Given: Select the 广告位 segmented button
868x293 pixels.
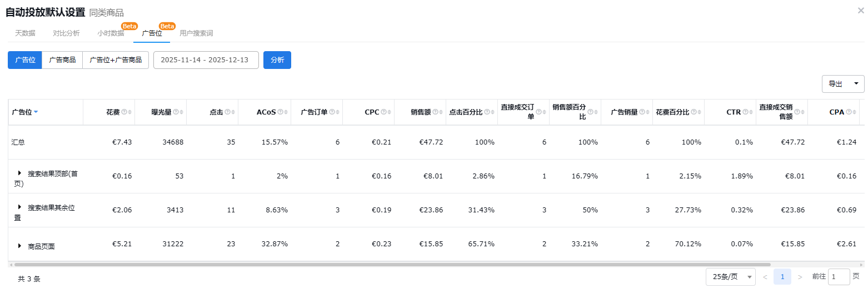Looking at the screenshot, I should click(x=25, y=60).
